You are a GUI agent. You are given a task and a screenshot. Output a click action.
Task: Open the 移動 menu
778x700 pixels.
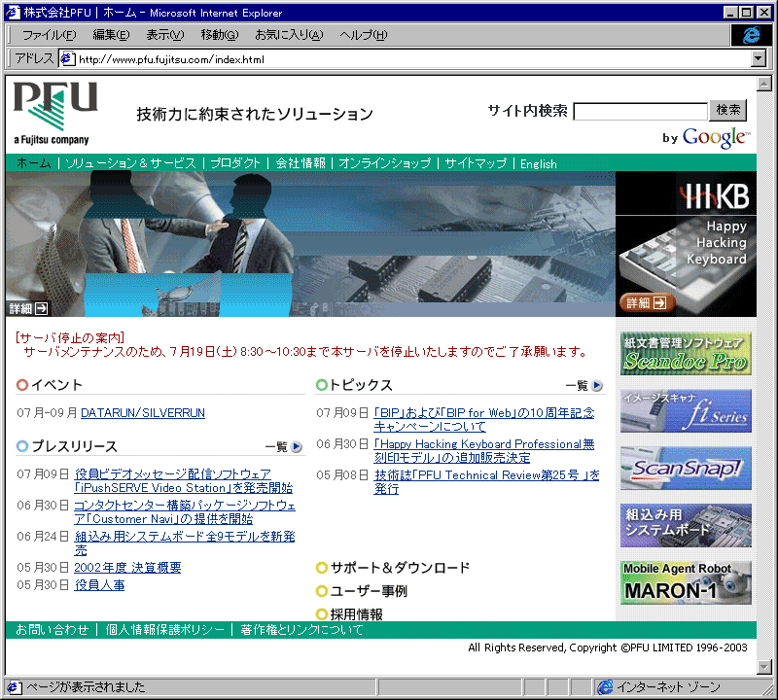coord(220,35)
